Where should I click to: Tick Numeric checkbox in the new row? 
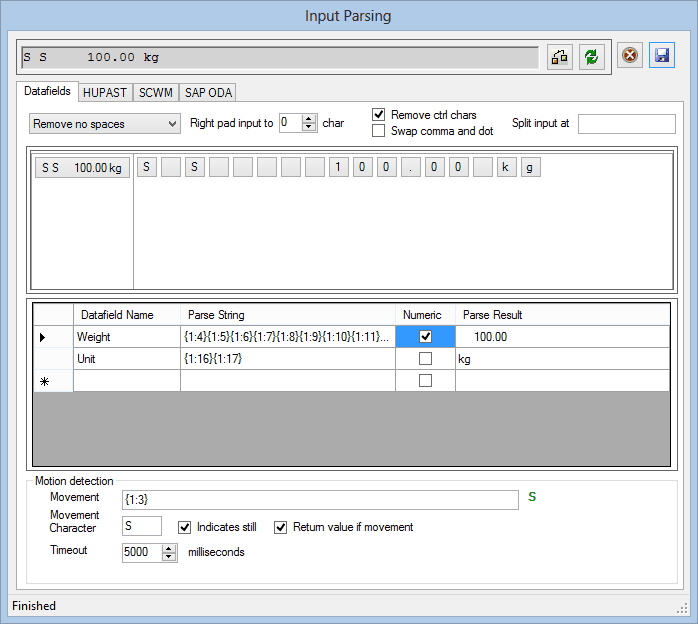coord(425,381)
